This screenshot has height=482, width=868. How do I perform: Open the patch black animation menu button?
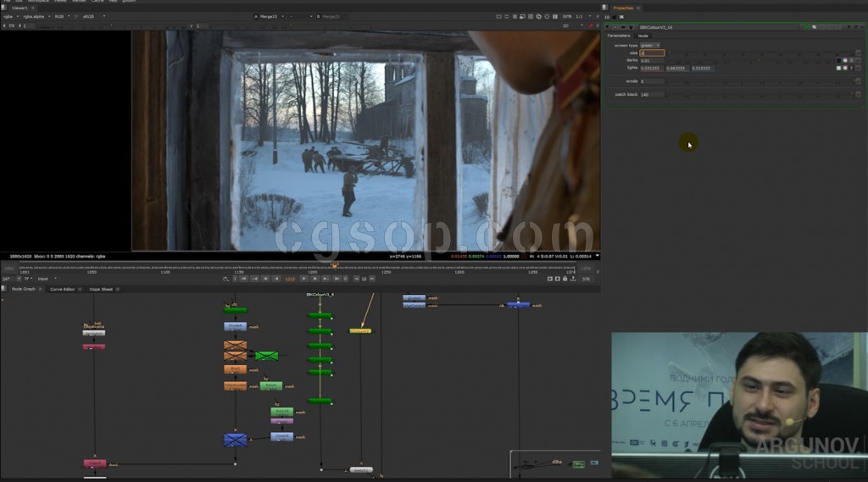(859, 95)
